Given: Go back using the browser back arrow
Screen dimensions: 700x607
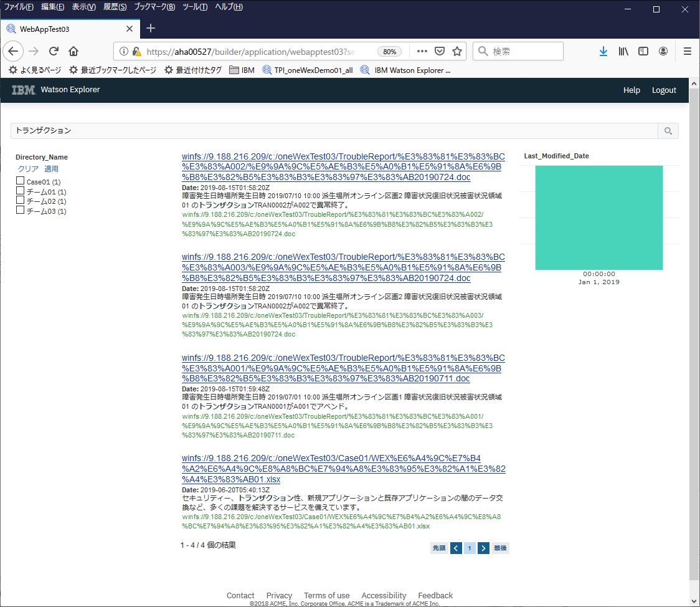Looking at the screenshot, I should coord(14,51).
